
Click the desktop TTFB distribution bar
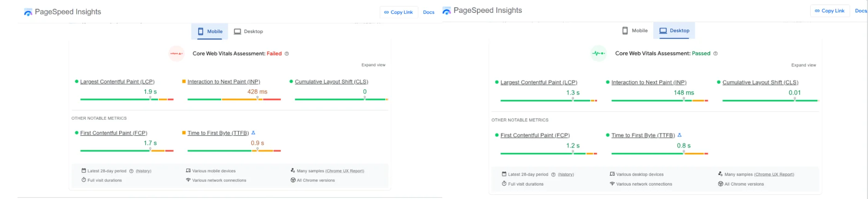(660, 153)
